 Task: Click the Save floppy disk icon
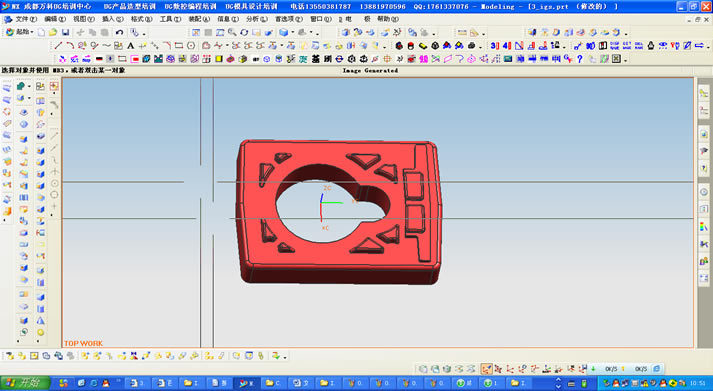pyautogui.click(x=65, y=32)
